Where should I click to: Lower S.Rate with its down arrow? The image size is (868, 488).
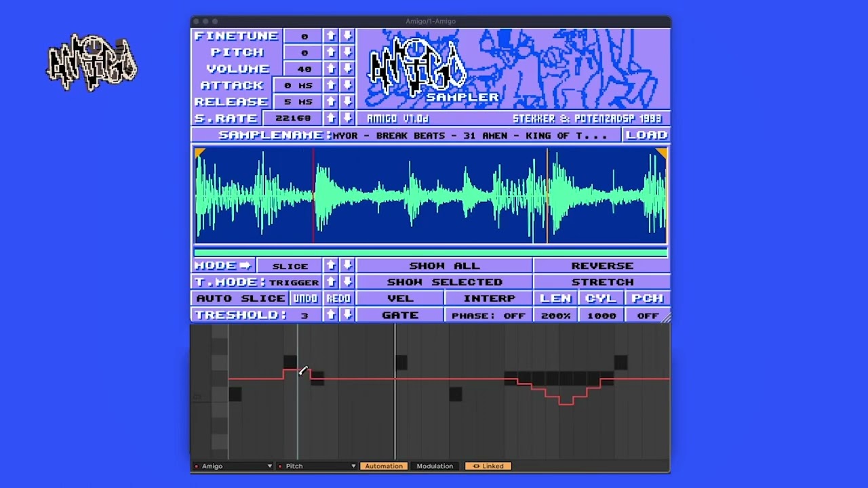[x=347, y=118]
